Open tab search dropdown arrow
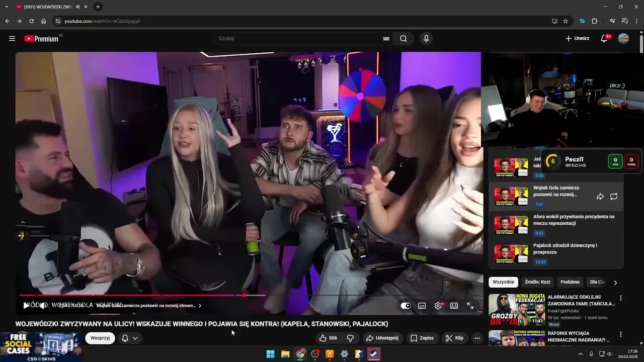This screenshot has width=644, height=362. [x=6, y=7]
